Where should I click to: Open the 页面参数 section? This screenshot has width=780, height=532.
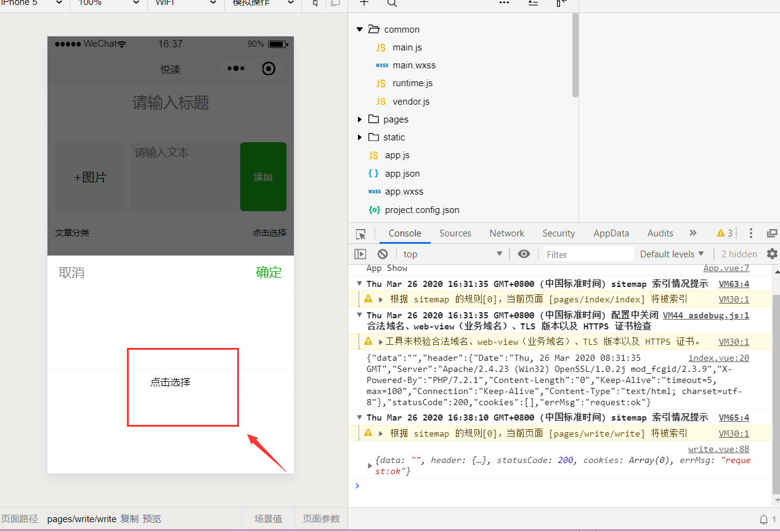tap(321, 519)
